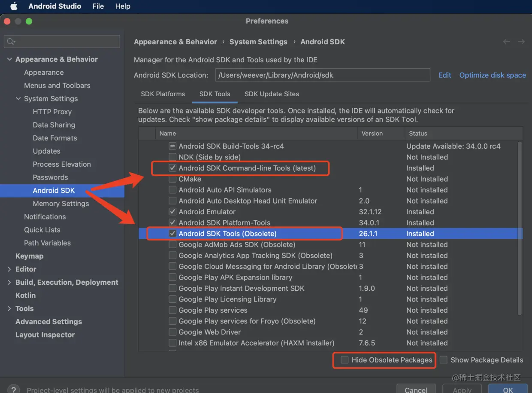
Task: Open the Android Studio menu
Action: coord(54,6)
